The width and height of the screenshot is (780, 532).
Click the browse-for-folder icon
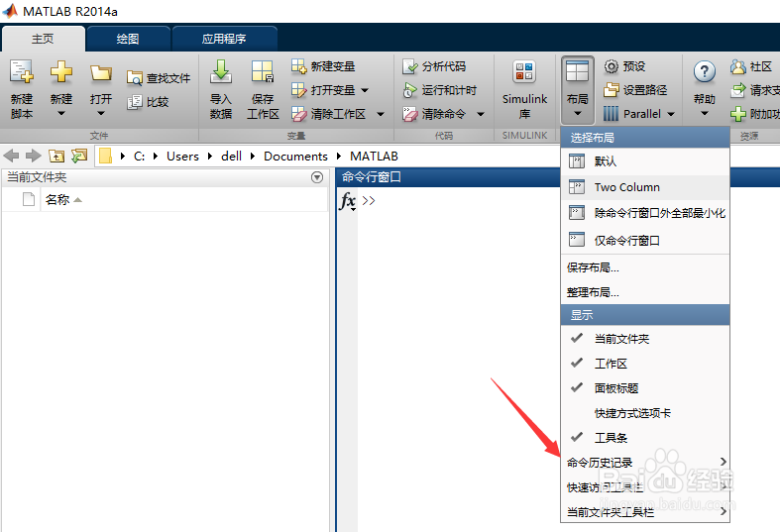(x=79, y=157)
